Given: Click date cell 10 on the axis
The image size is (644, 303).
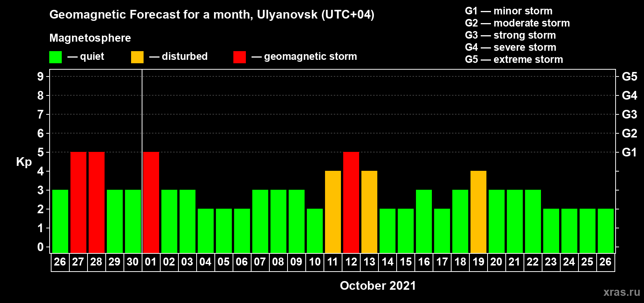Looking at the screenshot, I should pyautogui.click(x=314, y=262).
